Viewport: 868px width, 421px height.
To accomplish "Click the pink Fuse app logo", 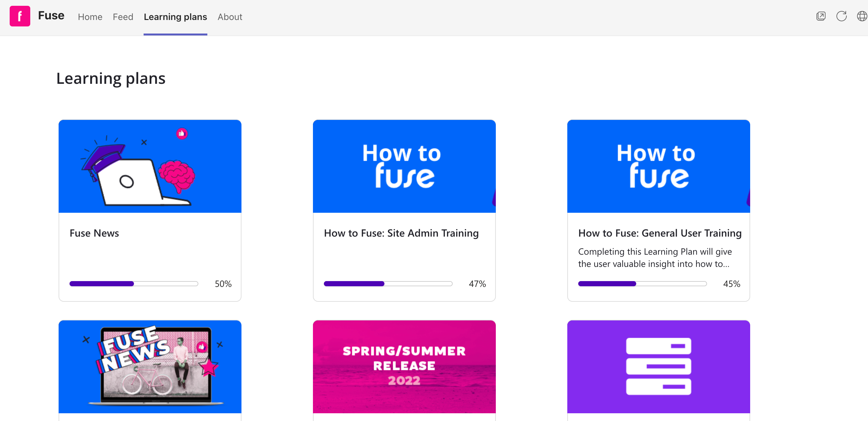I will 20,16.
